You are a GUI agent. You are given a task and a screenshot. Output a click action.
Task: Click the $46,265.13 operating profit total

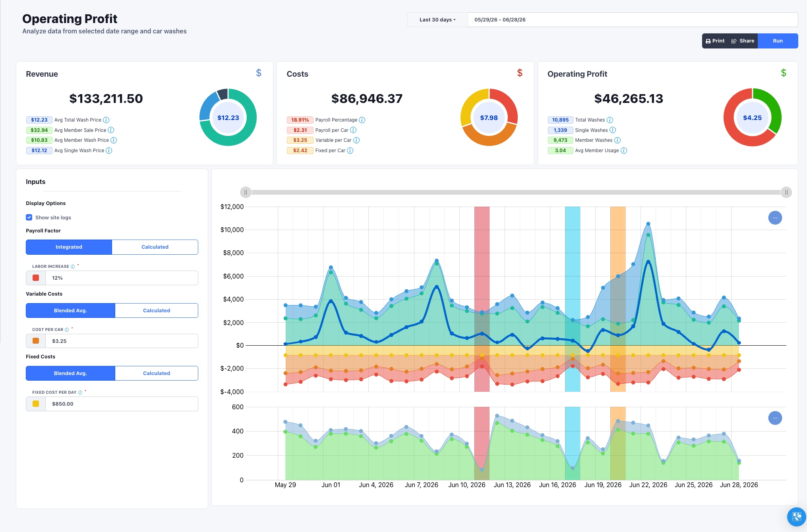coord(629,99)
